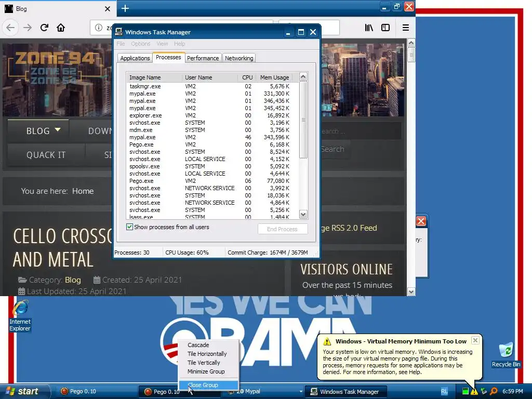Open Task Manager Options menu
The width and height of the screenshot is (532, 399).
pyautogui.click(x=140, y=44)
